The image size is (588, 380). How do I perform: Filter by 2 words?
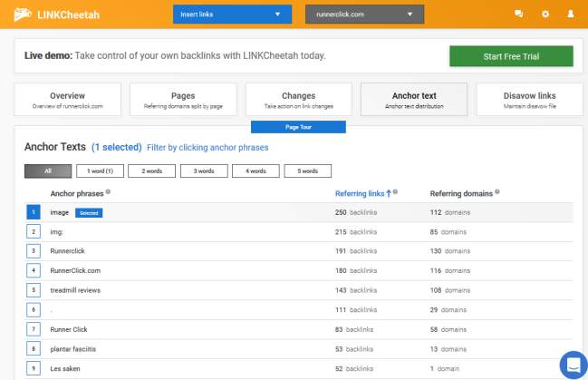click(x=151, y=171)
